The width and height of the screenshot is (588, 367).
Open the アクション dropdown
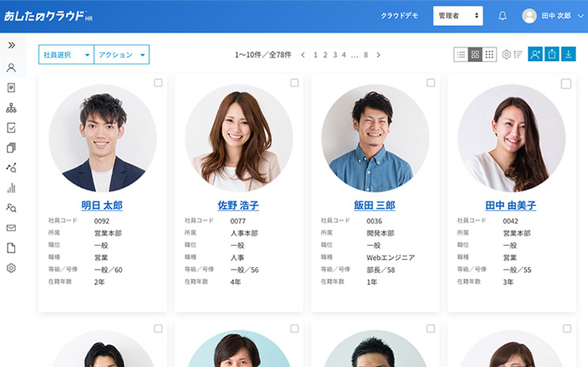coord(121,55)
